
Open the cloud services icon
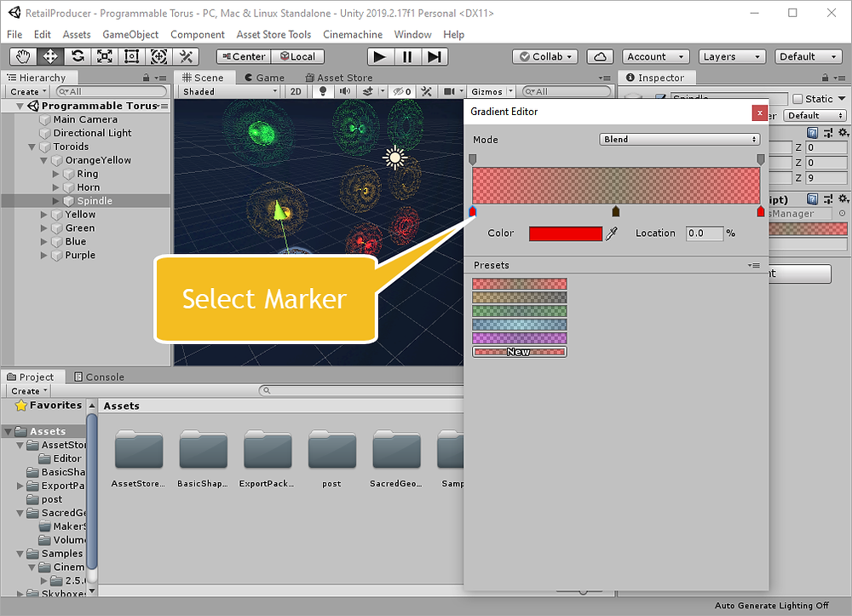[600, 56]
